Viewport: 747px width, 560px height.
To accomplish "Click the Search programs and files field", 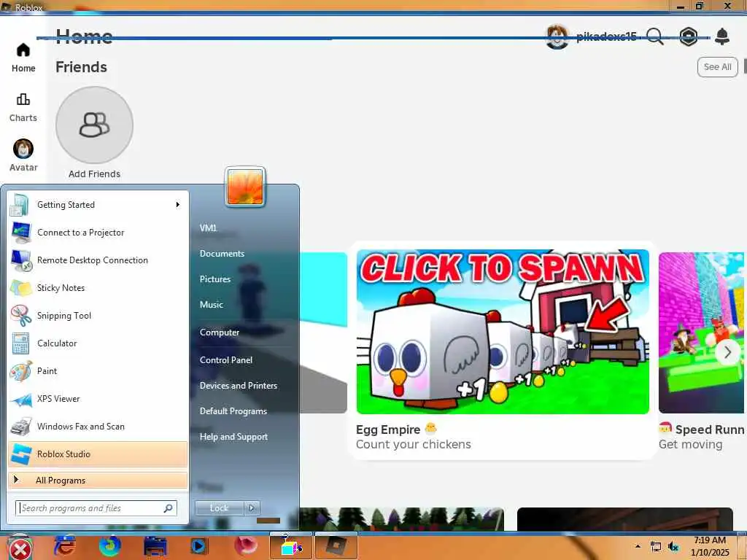I will (96, 508).
